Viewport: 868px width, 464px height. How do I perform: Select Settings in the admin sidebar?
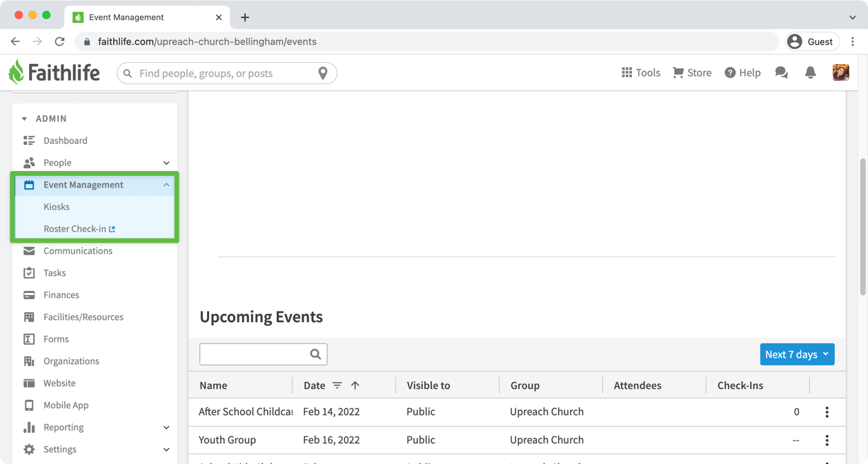60,450
